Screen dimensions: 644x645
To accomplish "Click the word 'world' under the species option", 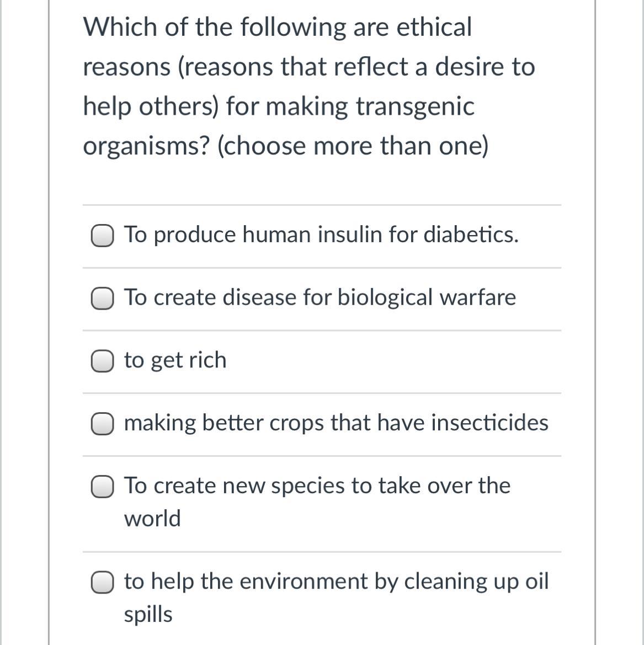I will click(x=152, y=519).
